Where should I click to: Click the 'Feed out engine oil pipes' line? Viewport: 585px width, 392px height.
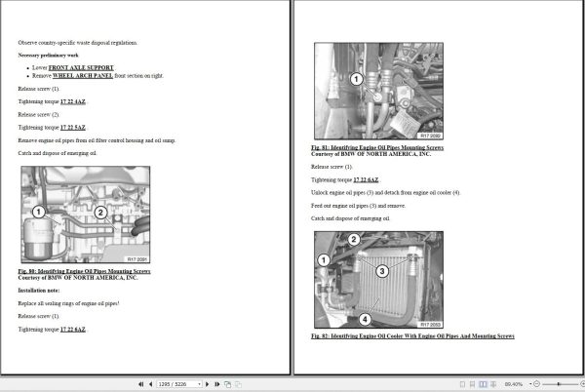pyautogui.click(x=359, y=206)
